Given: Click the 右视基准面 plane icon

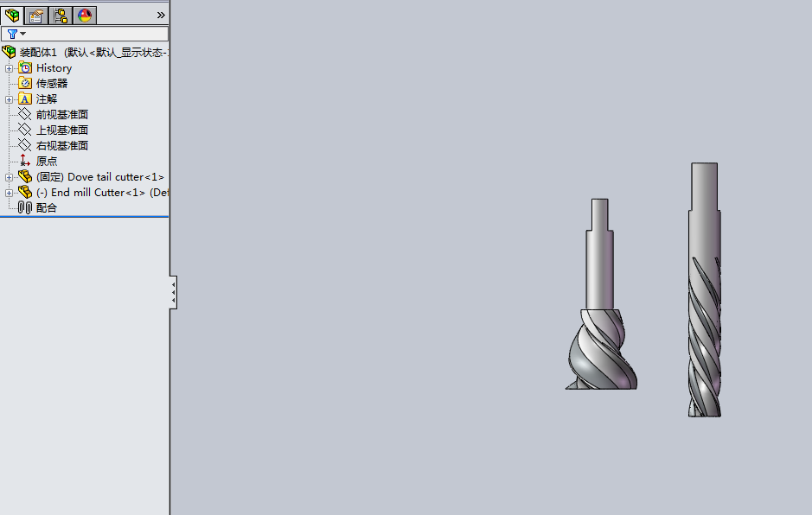Looking at the screenshot, I should pyautogui.click(x=25, y=145).
